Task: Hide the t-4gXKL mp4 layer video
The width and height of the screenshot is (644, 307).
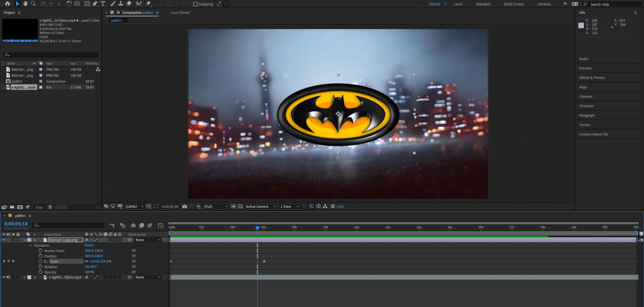Action: click(4, 278)
